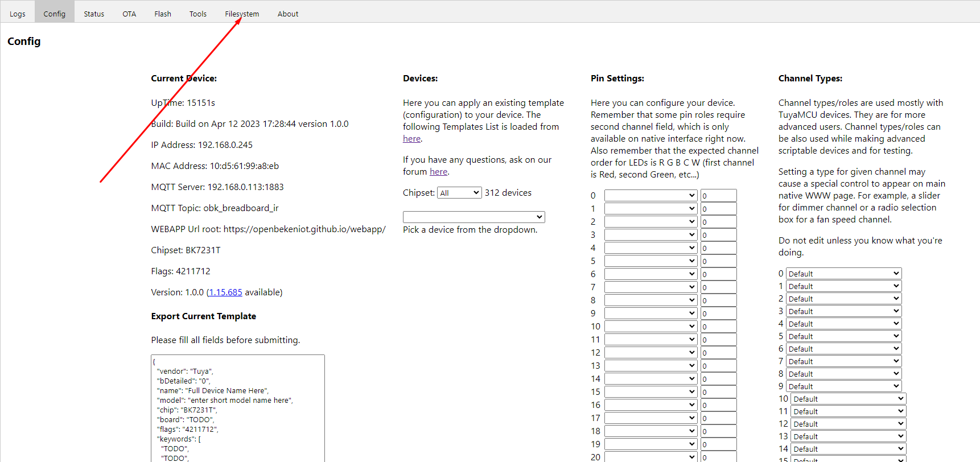Click pin 17 channel number field
The height and width of the screenshot is (462, 980).
coord(718,418)
